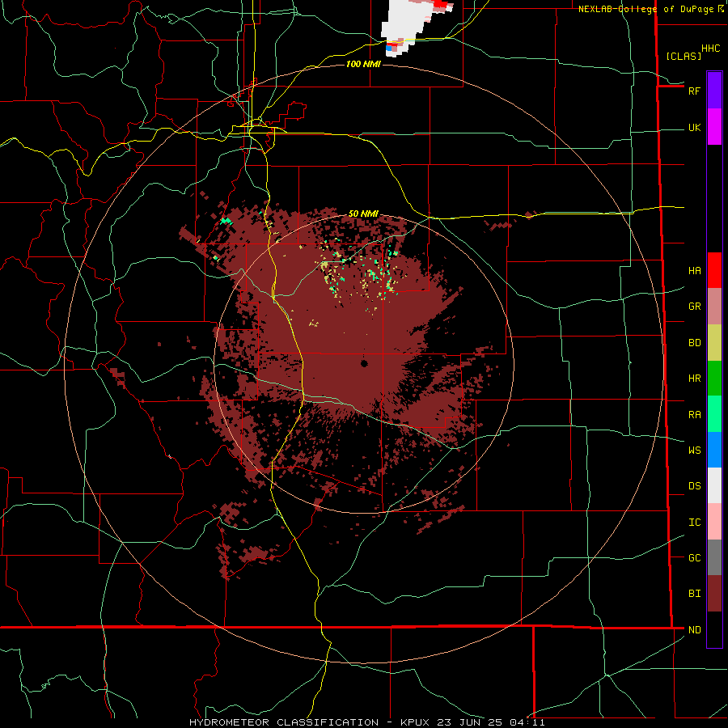Click the RF purple legend swatch

pyautogui.click(x=714, y=91)
